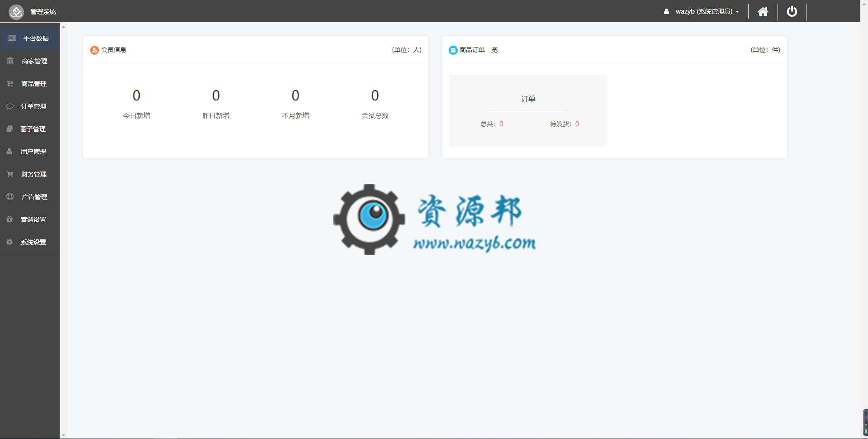Click the user avatar icon beside wazyb
Screen dimensions: 868x439
pos(667,11)
